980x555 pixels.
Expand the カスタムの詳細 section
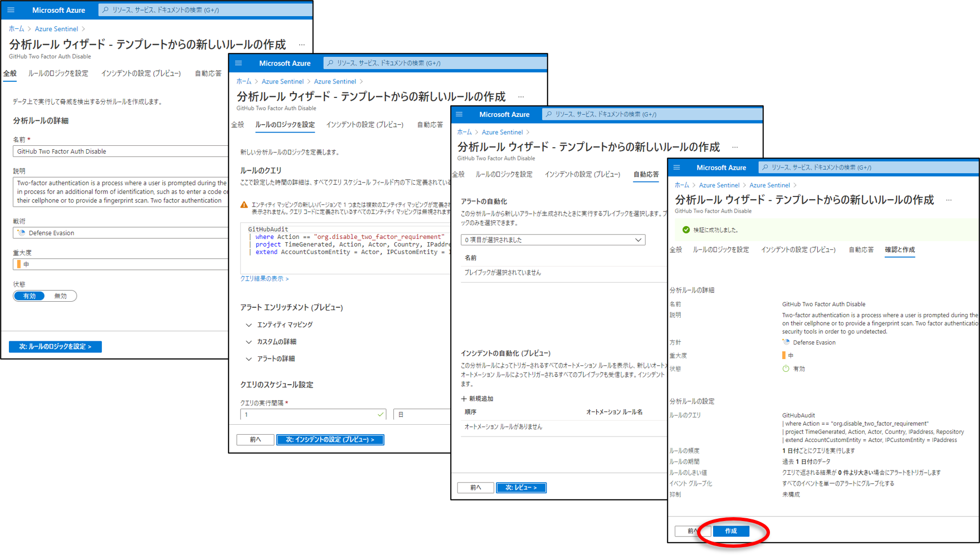coord(271,342)
